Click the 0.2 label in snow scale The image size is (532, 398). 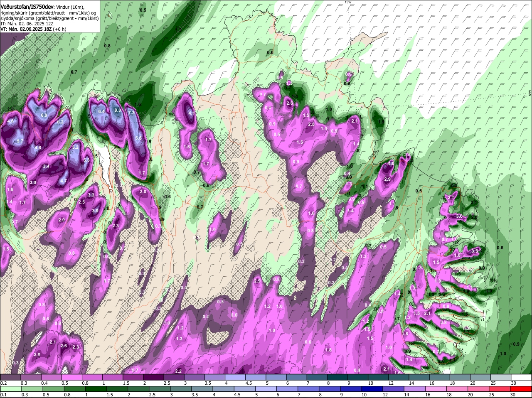point(3,383)
